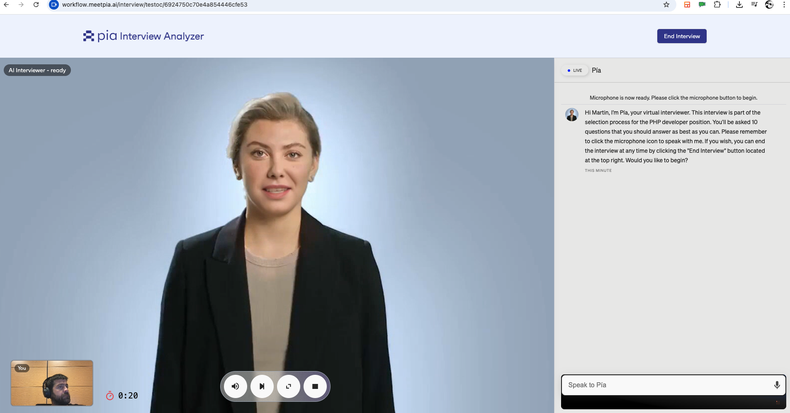This screenshot has height=413, width=790.
Task: Click the interviewer greeting message text
Action: pos(676,136)
